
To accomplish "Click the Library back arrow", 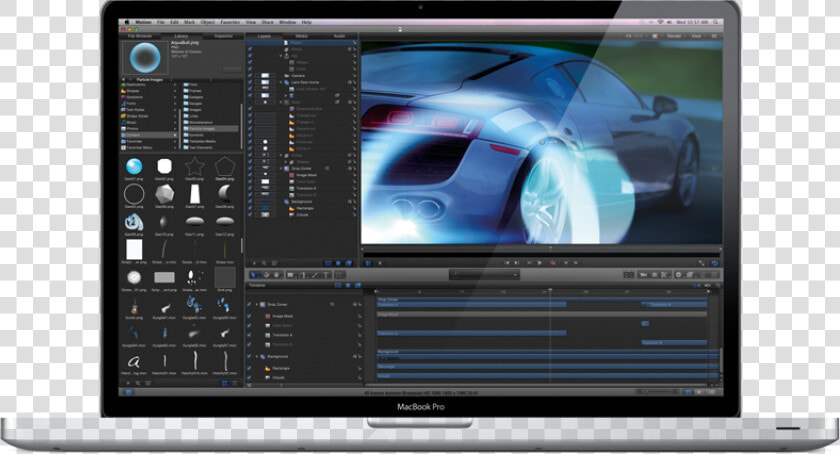I will tap(123, 79).
